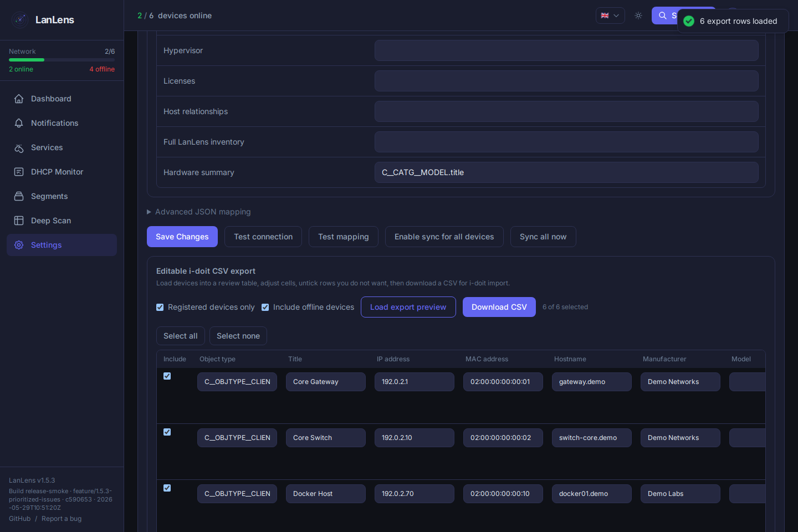This screenshot has height=532, width=798.
Task: Edit object type cell in Core Gateway row
Action: pyautogui.click(x=237, y=382)
